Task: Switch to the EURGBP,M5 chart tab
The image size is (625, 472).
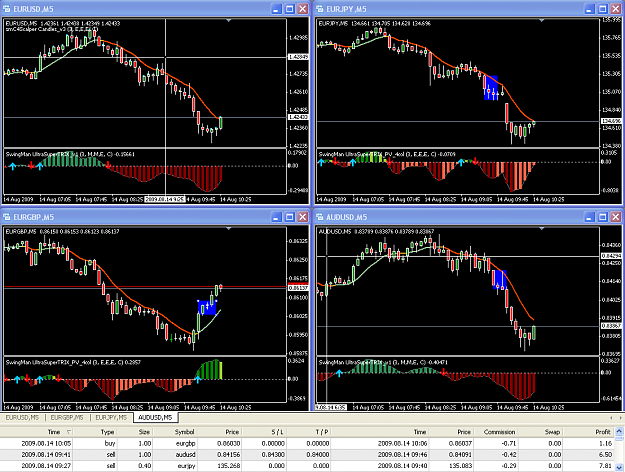Action: [x=67, y=417]
